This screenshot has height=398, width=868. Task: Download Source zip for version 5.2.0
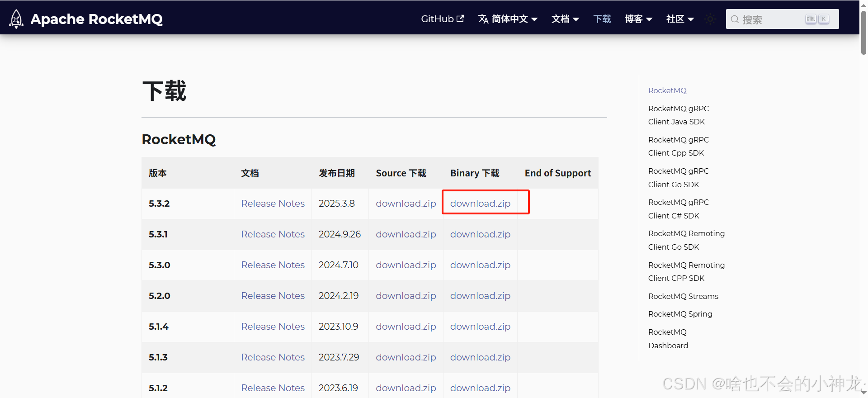click(x=406, y=296)
